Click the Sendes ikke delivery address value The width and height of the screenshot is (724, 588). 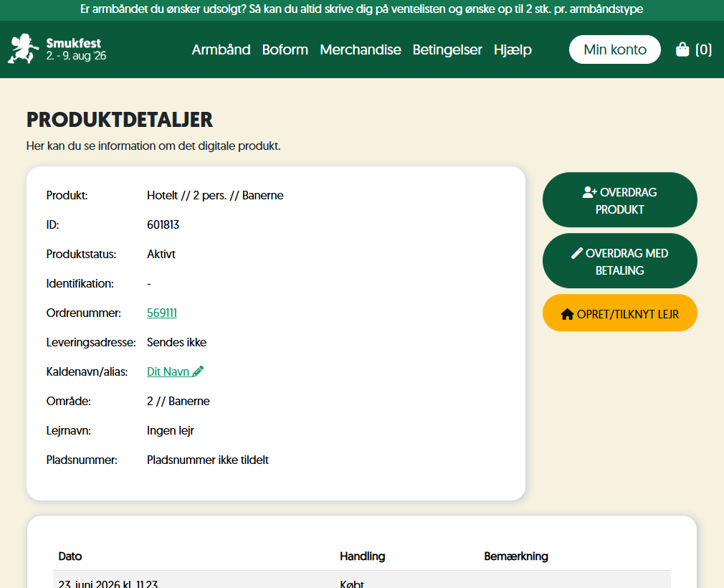coord(176,342)
